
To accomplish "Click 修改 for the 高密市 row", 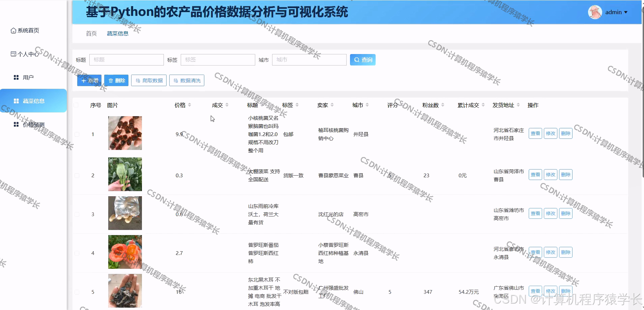I will point(551,213).
